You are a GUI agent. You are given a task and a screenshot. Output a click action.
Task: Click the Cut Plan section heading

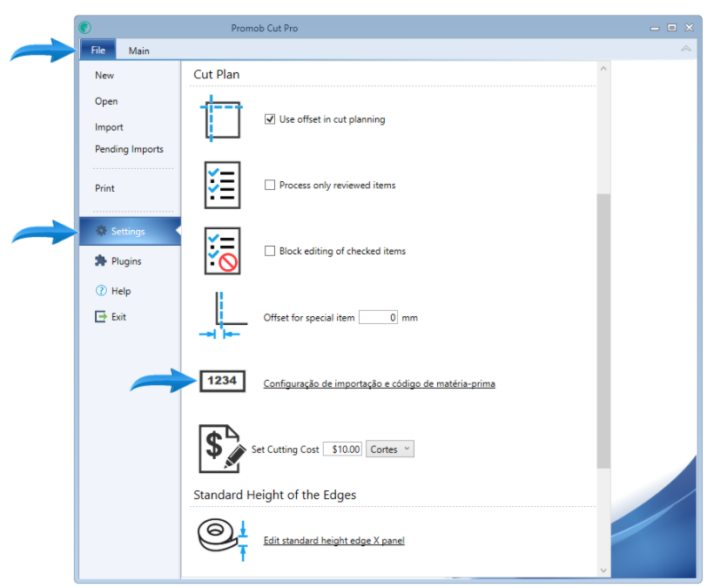(217, 74)
